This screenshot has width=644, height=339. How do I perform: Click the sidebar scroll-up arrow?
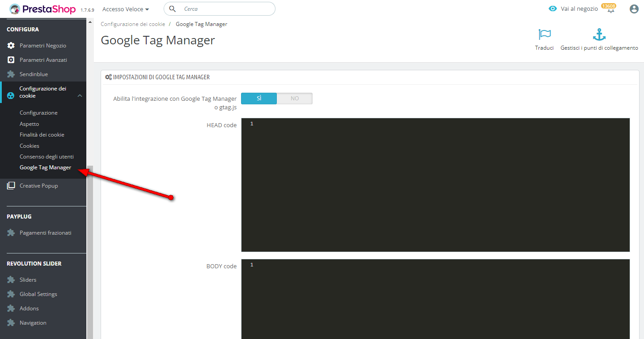click(x=90, y=22)
